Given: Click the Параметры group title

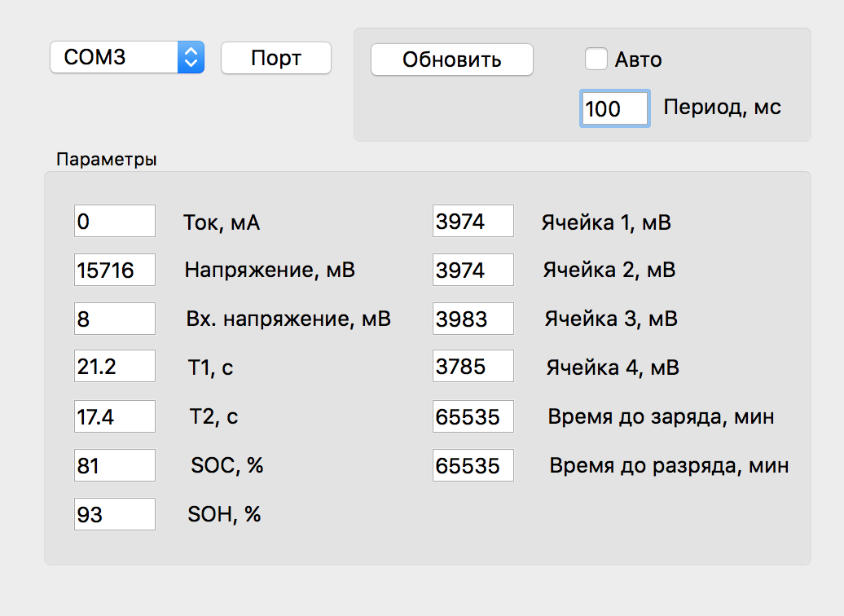Looking at the screenshot, I should point(106,160).
